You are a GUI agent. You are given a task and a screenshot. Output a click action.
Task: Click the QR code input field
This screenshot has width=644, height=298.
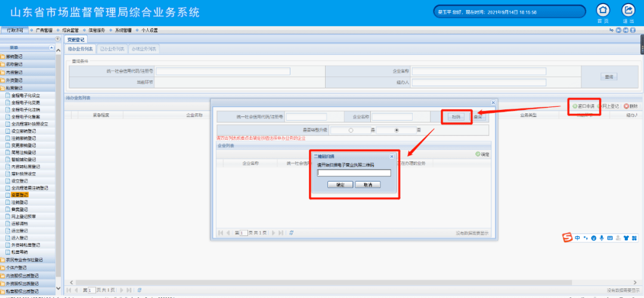point(354,173)
